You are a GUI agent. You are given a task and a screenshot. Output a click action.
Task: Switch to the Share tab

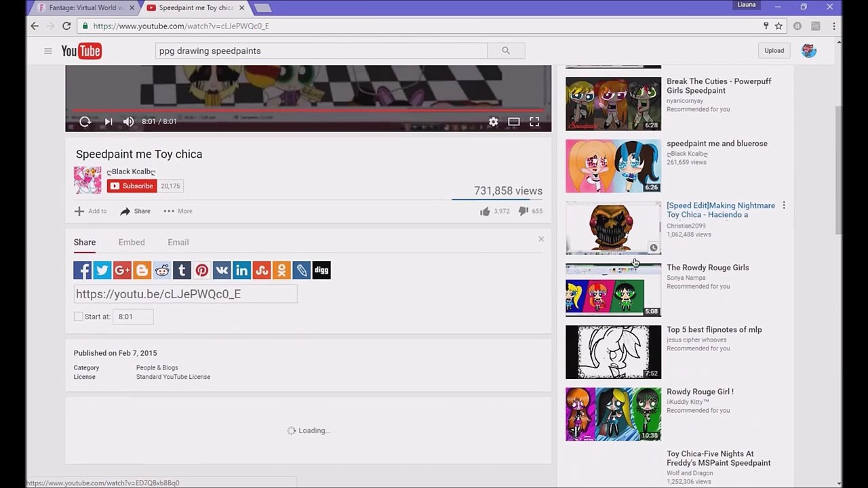[x=85, y=242]
